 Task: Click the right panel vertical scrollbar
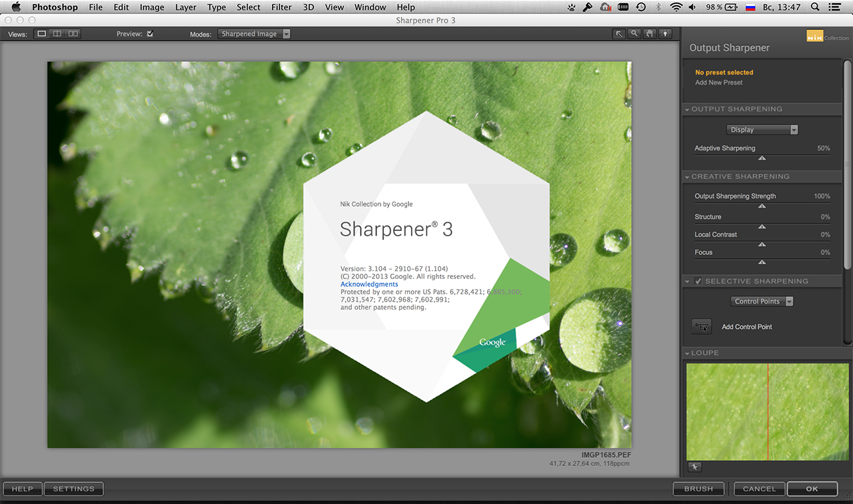click(x=848, y=166)
